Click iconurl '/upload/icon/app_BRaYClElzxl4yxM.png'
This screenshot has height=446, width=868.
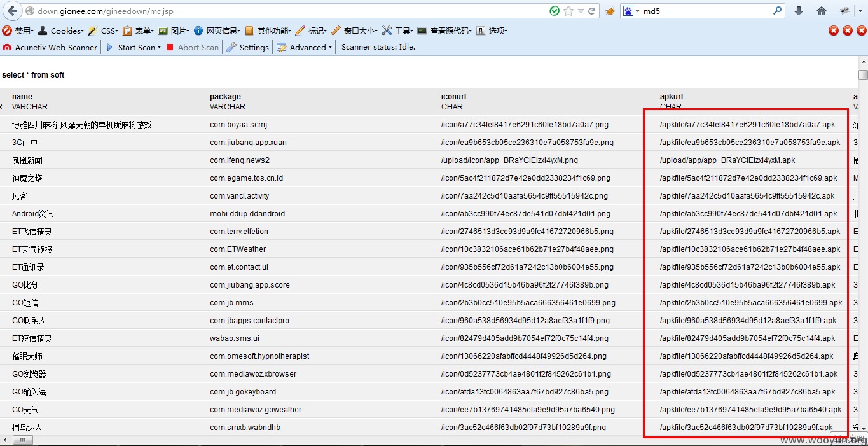click(x=509, y=160)
